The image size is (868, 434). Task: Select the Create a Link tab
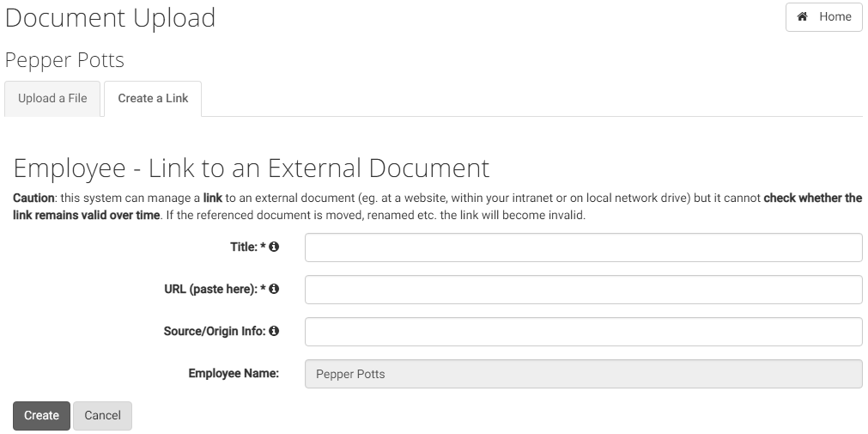coord(153,99)
